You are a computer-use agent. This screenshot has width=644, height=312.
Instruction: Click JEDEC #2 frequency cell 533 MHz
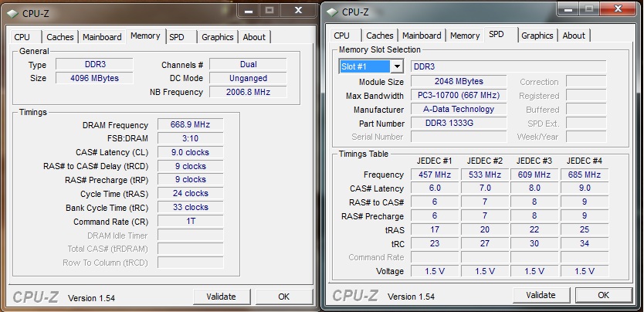coord(485,175)
